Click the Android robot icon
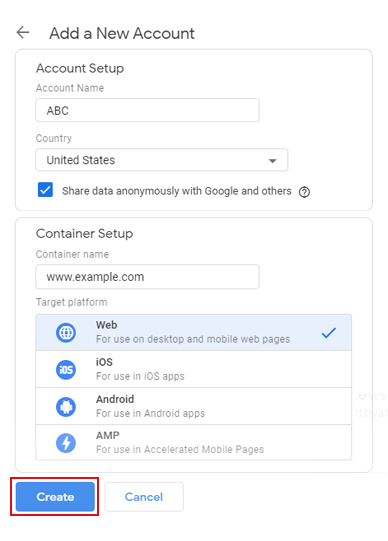Viewport: 388px width, 541px height. click(x=66, y=407)
